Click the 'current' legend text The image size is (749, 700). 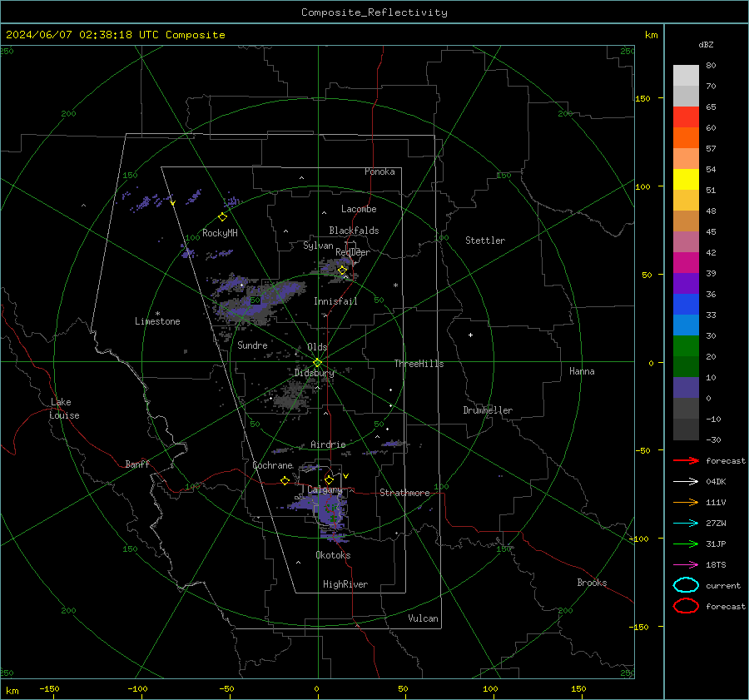coord(723,585)
